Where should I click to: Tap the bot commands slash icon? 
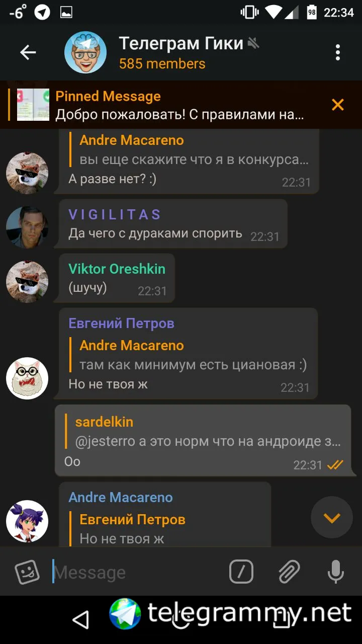[241, 572]
